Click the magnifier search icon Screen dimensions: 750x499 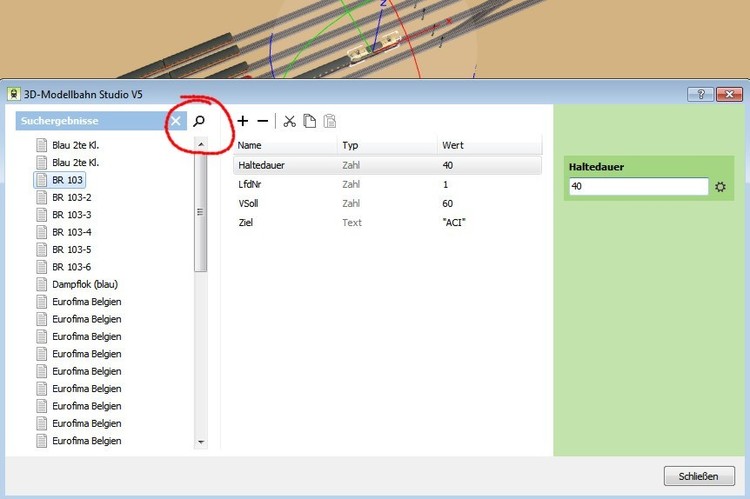pyautogui.click(x=199, y=121)
